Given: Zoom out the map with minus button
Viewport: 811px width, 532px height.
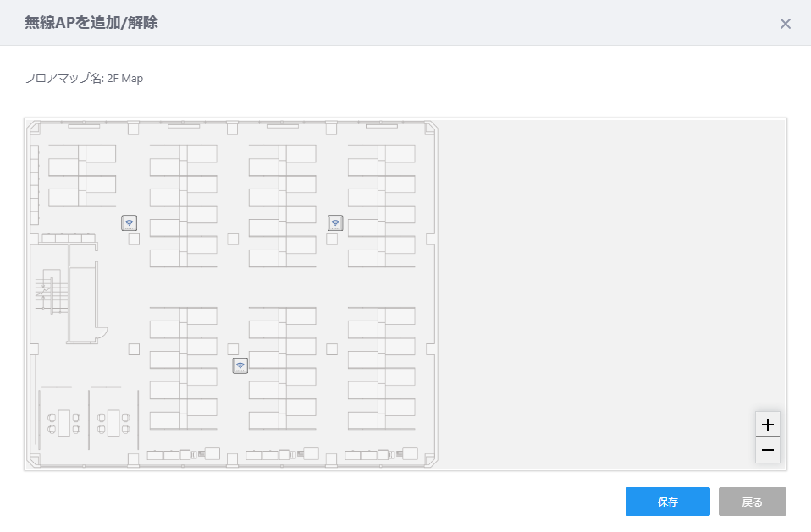Looking at the screenshot, I should 768,451.
